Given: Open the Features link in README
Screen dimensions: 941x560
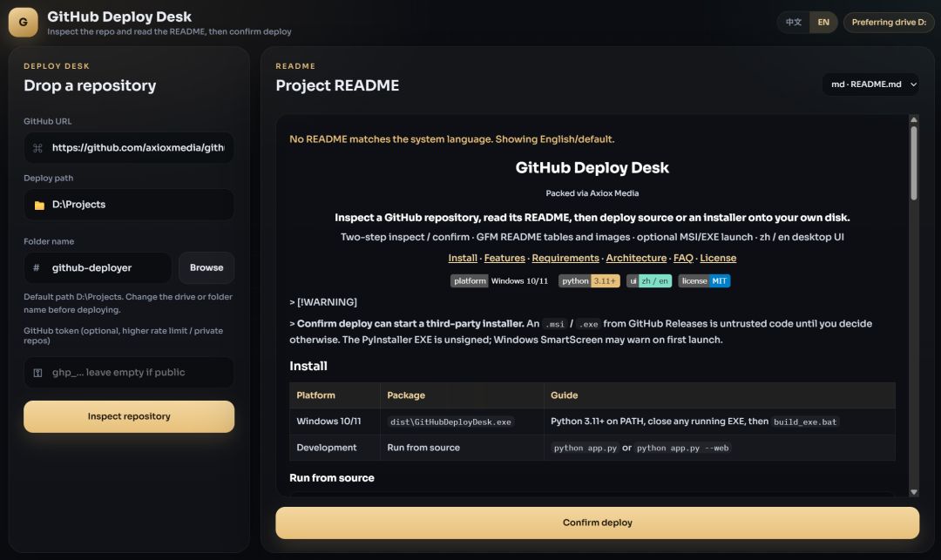Looking at the screenshot, I should pyautogui.click(x=504, y=258).
